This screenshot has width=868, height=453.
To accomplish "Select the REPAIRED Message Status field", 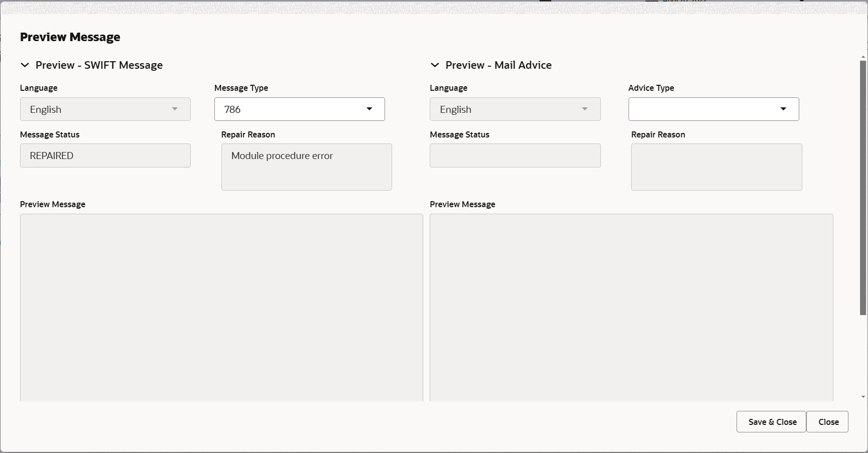I will (105, 156).
